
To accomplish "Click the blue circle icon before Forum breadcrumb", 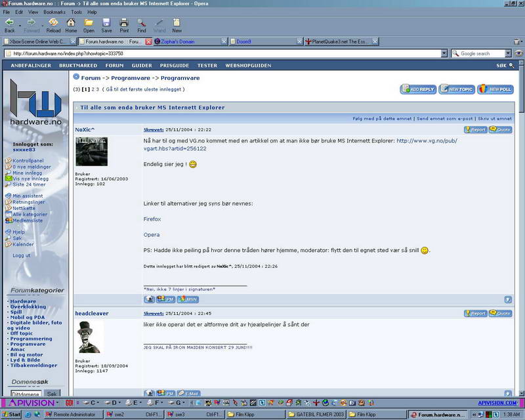I will [76, 77].
